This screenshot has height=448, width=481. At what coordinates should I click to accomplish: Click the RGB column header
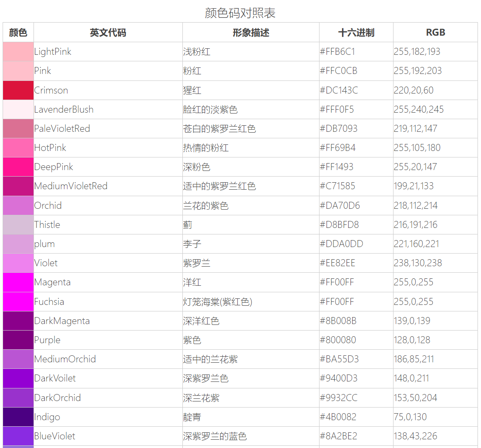[x=436, y=32]
